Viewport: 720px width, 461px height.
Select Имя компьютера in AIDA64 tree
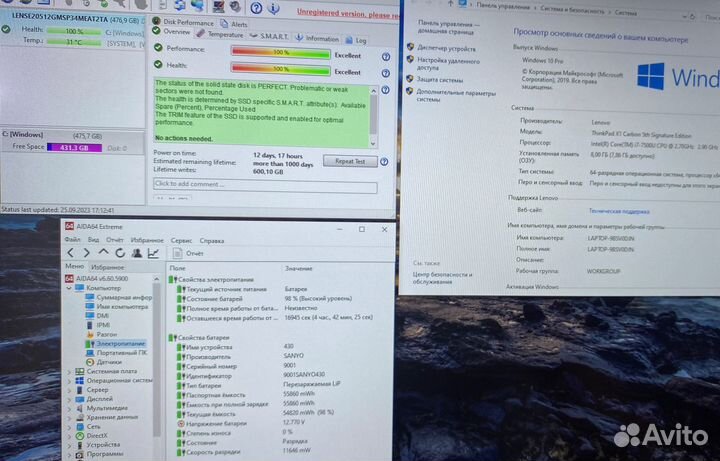pos(122,306)
